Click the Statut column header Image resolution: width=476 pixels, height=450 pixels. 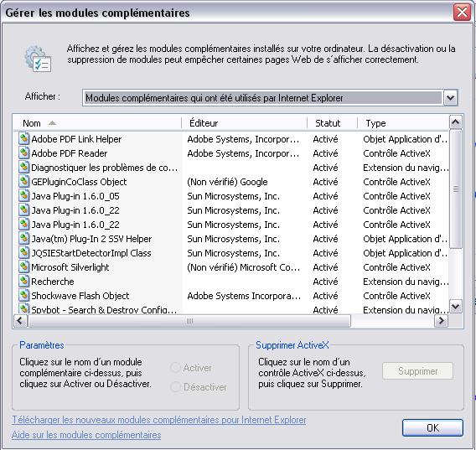coord(333,123)
